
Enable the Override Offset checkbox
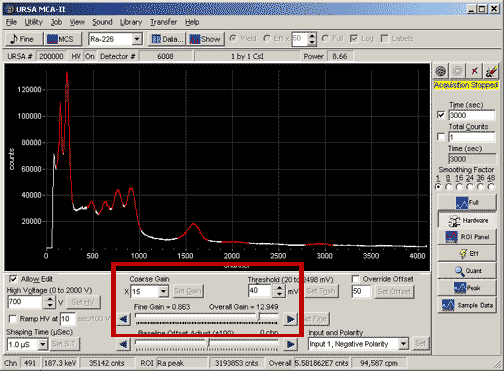356,279
